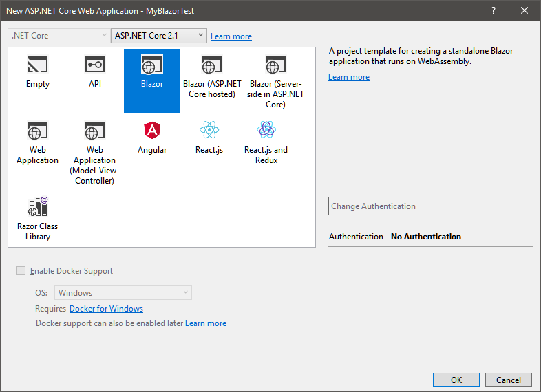The width and height of the screenshot is (541, 392).
Task: Open the Docker for Windows link
Action: [x=106, y=309]
